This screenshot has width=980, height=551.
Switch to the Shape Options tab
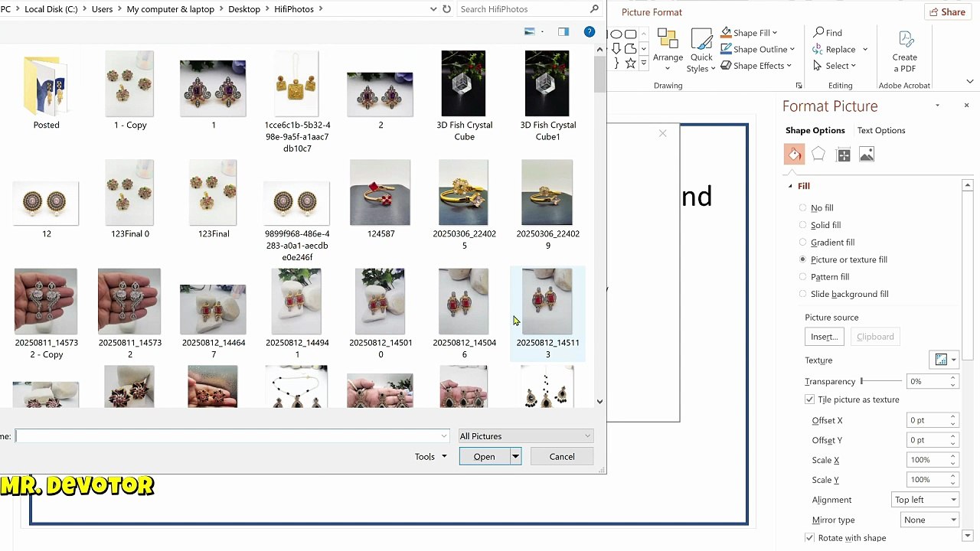point(815,130)
